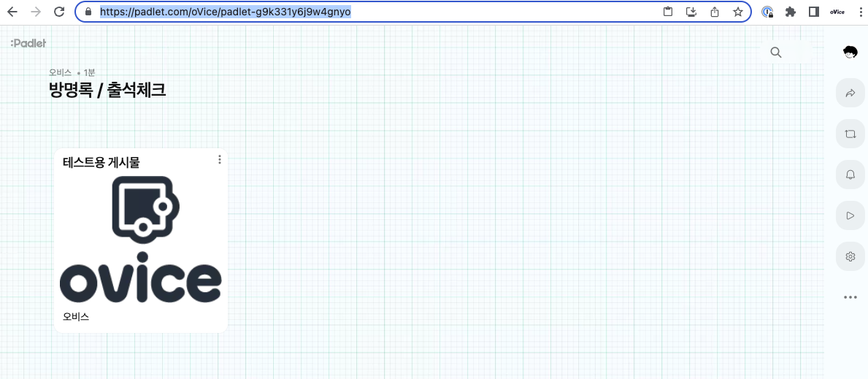Image resolution: width=868 pixels, height=379 pixels.
Task: Open padlet settings gear
Action: point(850,256)
